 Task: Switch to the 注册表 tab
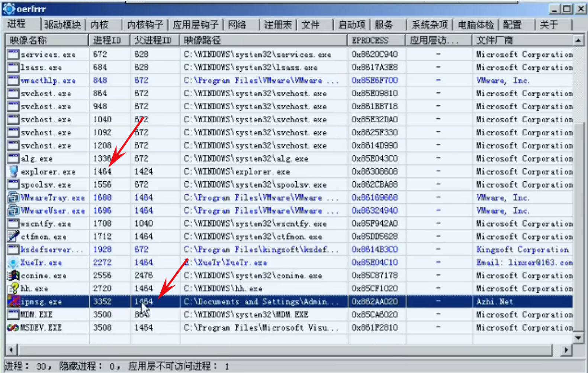278,25
